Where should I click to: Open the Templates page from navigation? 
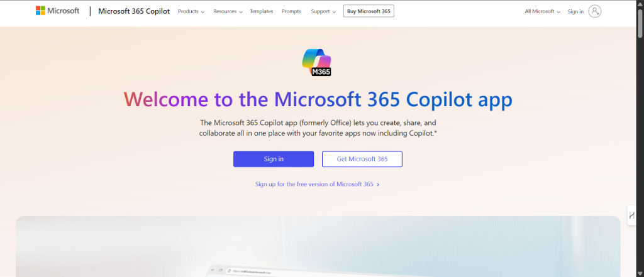(261, 11)
